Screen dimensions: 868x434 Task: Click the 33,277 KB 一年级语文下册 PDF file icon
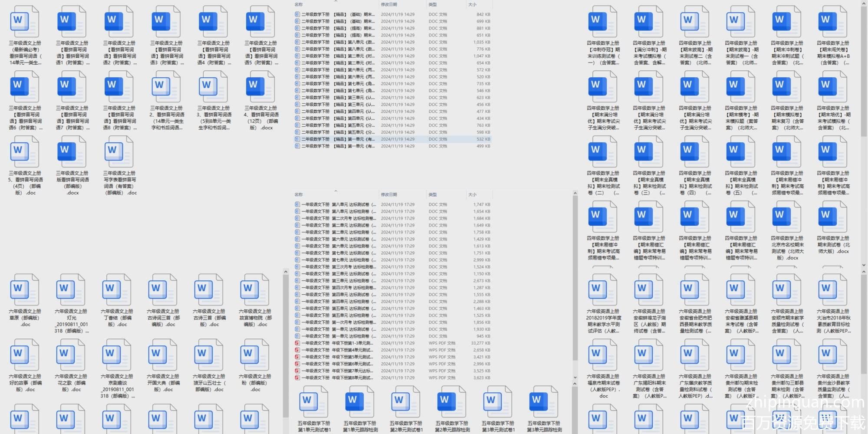pos(297,343)
